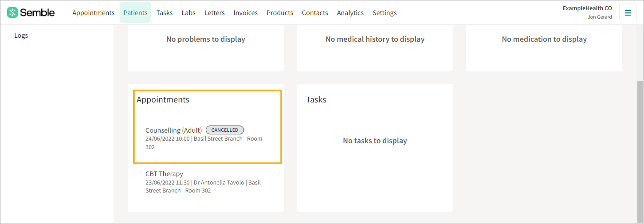Click the Appointments card heading
The width and height of the screenshot is (644, 224).
pyautogui.click(x=163, y=100)
